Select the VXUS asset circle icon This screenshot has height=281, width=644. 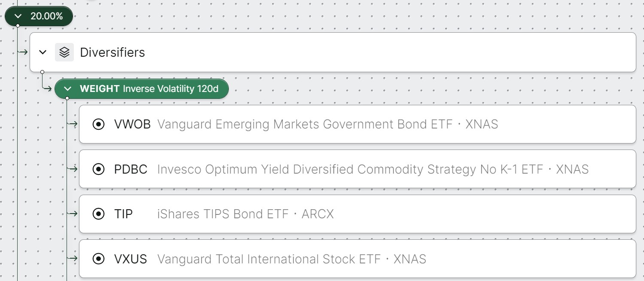coord(99,259)
